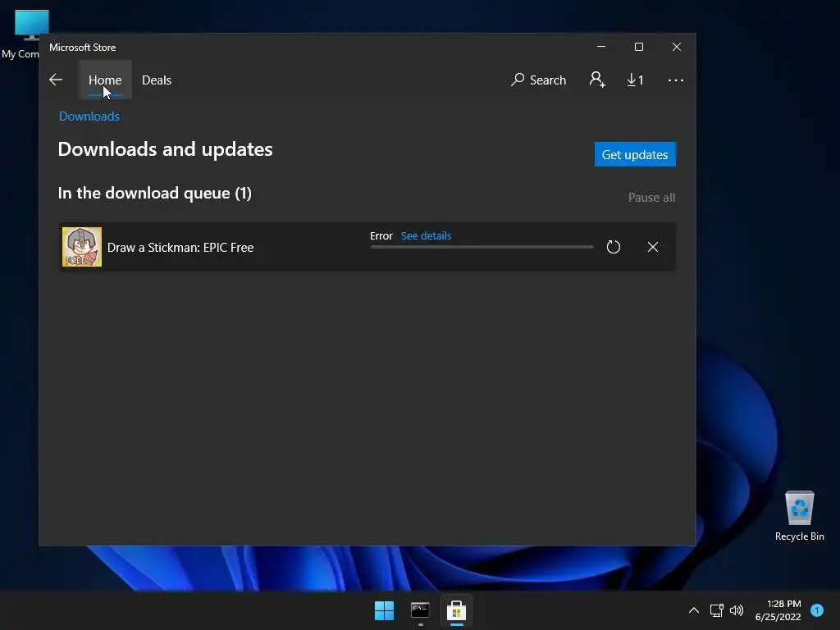Retry the Draw a Stickman download

(614, 247)
